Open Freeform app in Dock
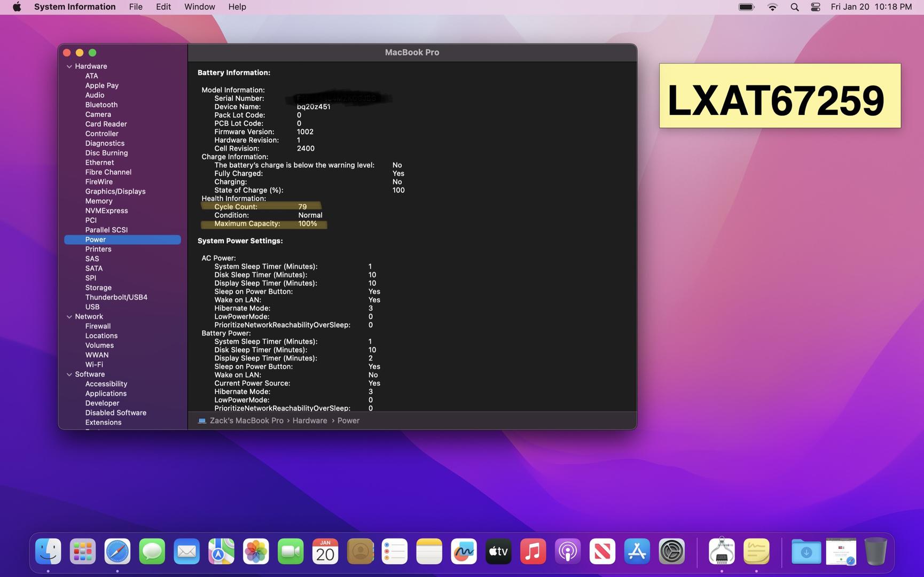Image resolution: width=924 pixels, height=577 pixels. pos(464,551)
